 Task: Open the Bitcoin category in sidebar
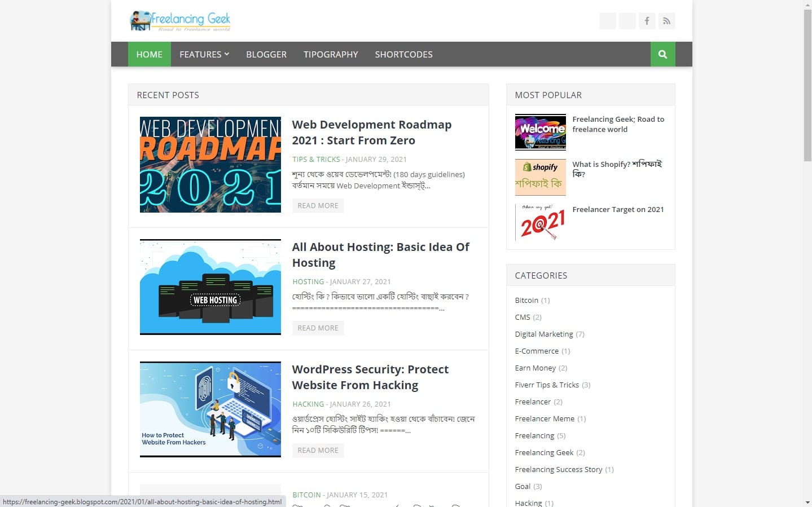[526, 301]
